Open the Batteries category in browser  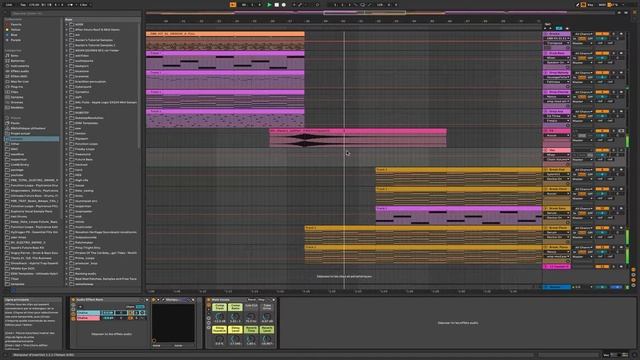(x=17, y=61)
